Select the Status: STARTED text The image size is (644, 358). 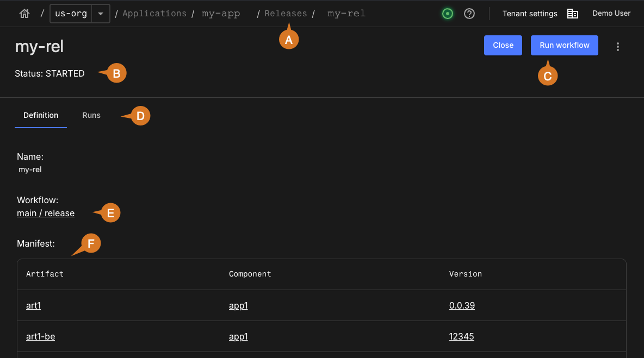coord(49,73)
